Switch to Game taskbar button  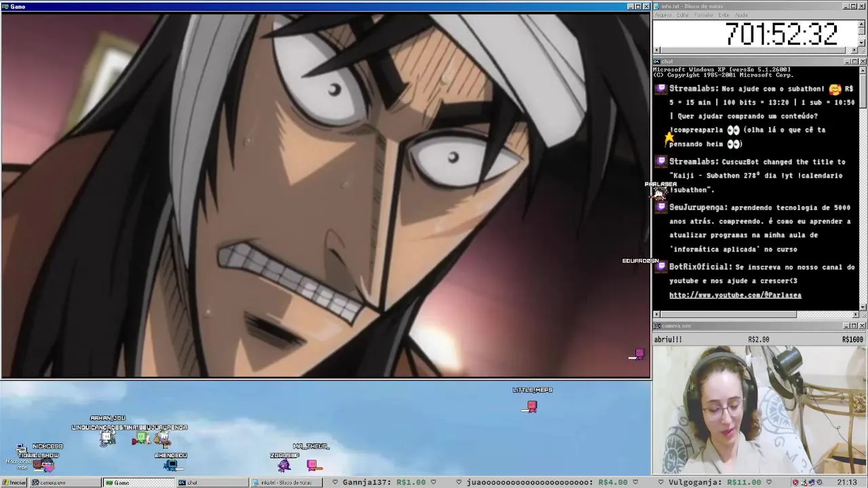138,483
